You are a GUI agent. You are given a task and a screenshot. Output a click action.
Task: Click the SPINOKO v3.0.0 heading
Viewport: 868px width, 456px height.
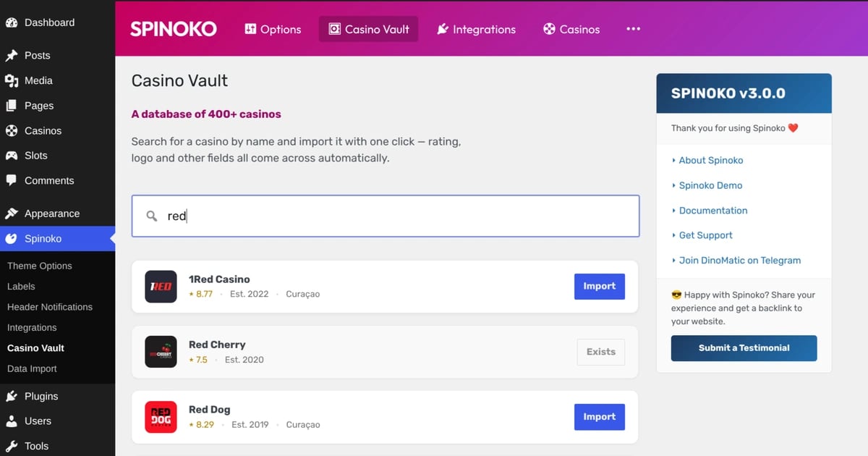pyautogui.click(x=728, y=93)
